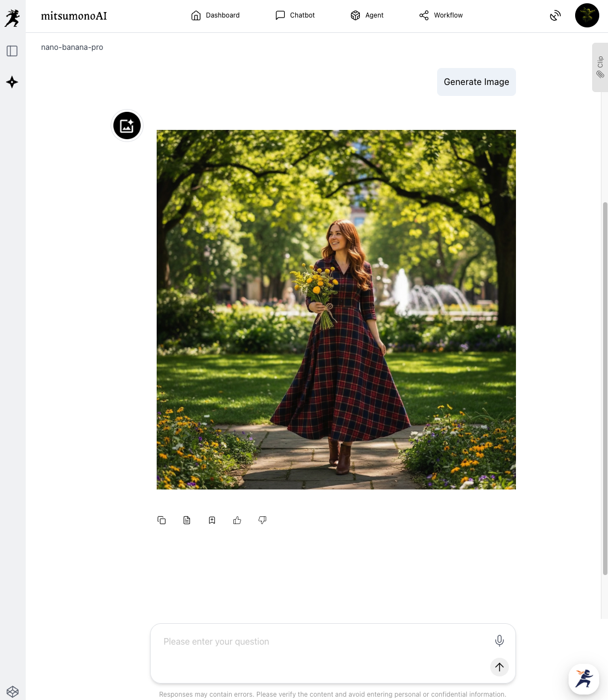The width and height of the screenshot is (608, 700).
Task: Click the document icon under the image
Action: point(187,520)
